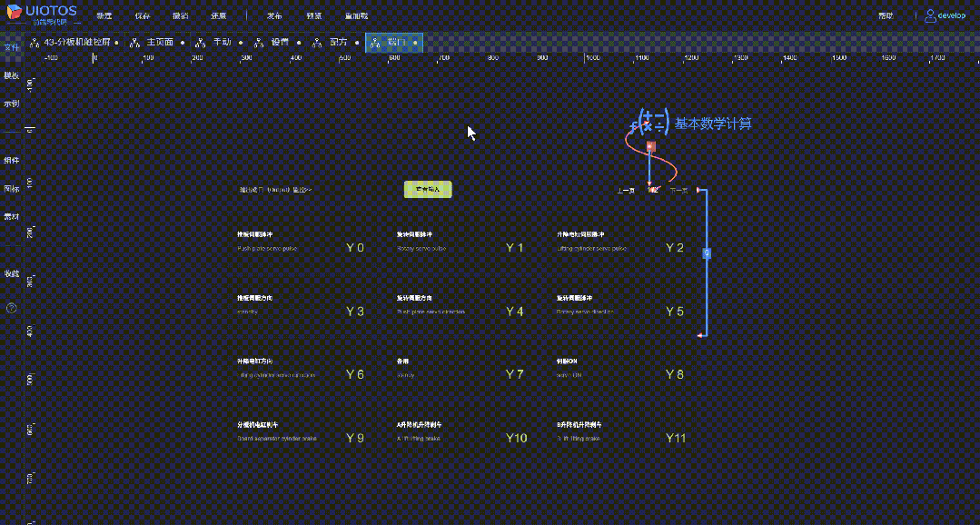Click the 下一页 next page button
Image resolution: width=980 pixels, height=525 pixels.
[x=678, y=191]
